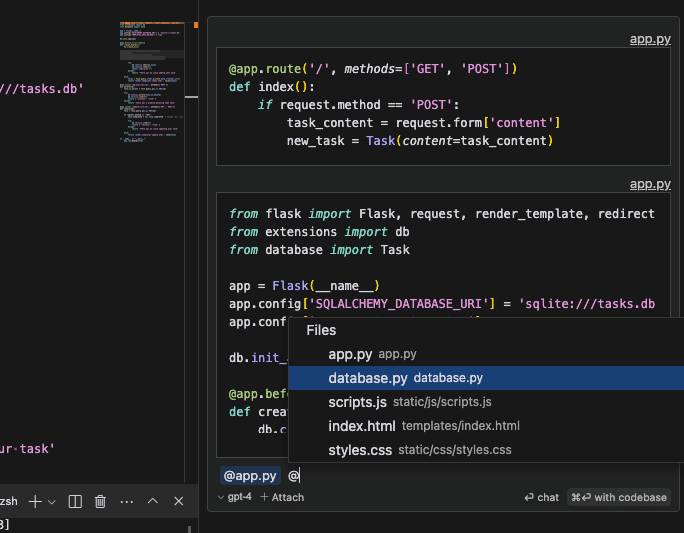Open the terminal launch profile dropdown chevron

pos(51,501)
